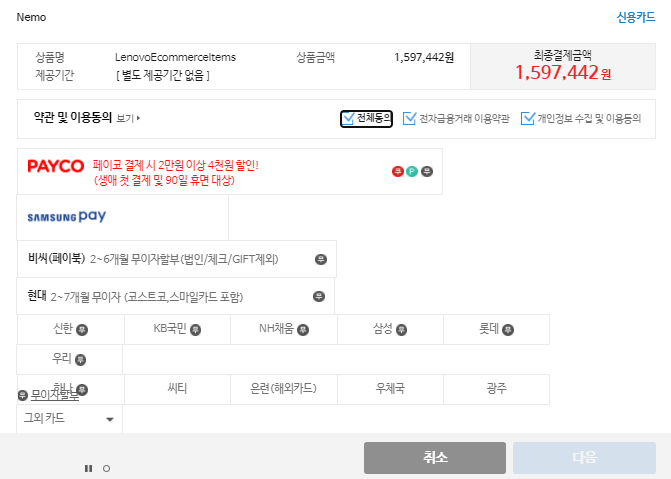671x479 pixels.
Task: Click the 무 badge beside 삼성
Action: (401, 330)
